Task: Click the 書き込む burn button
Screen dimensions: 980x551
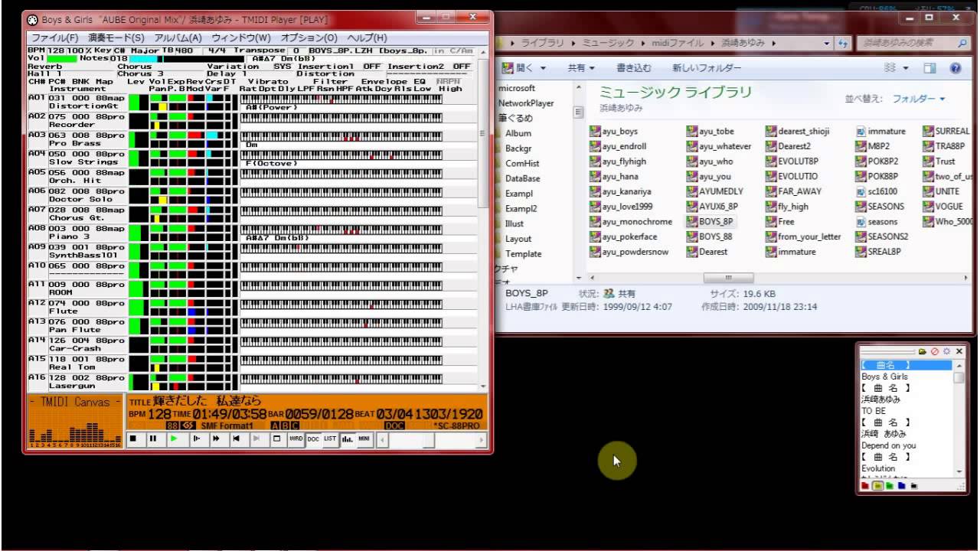Action: click(x=634, y=68)
